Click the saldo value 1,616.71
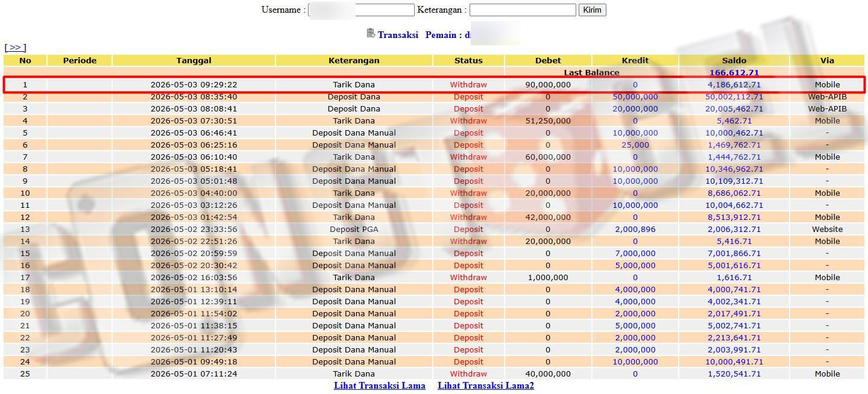The width and height of the screenshot is (868, 394). coord(734,277)
